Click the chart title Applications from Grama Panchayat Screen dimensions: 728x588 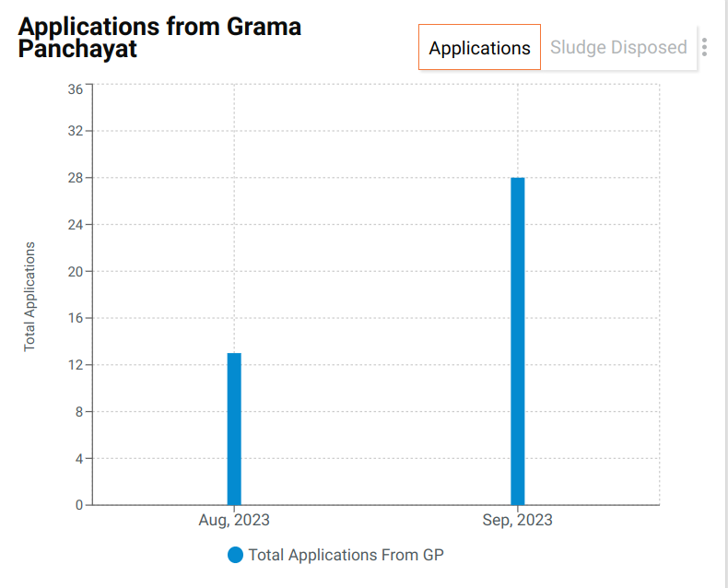click(x=159, y=38)
